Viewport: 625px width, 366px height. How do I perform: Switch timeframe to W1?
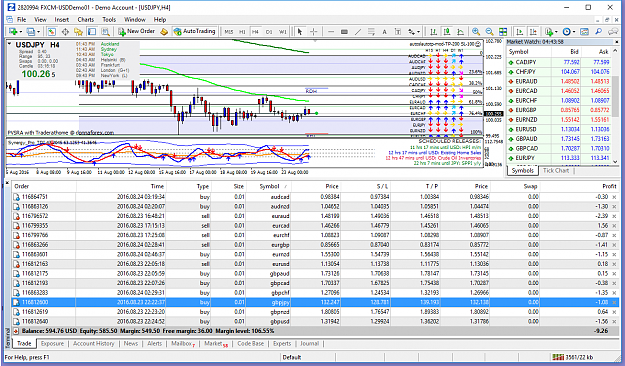tap(283, 31)
